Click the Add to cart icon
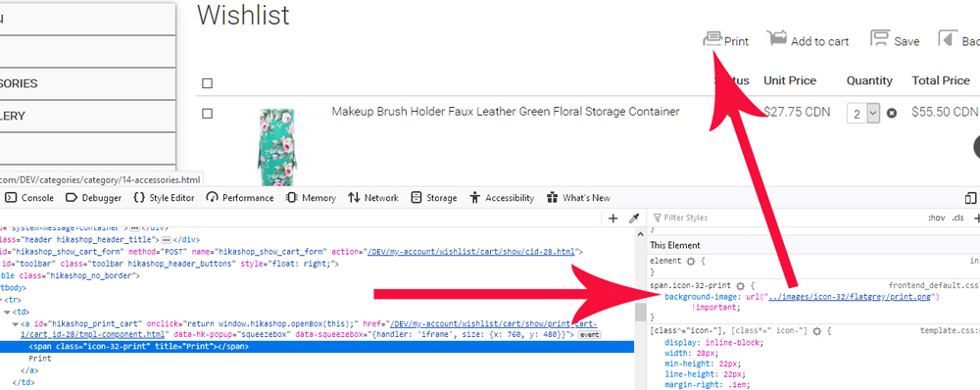Screen dimensions: 980x390 (776, 39)
